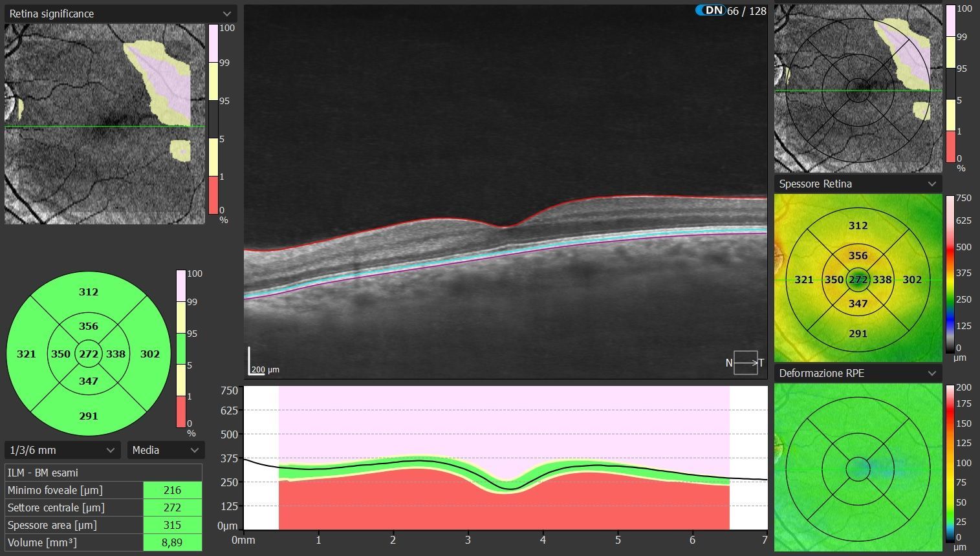Open the Retina significance dropdown
Screen dimensions: 980x556
click(x=120, y=14)
